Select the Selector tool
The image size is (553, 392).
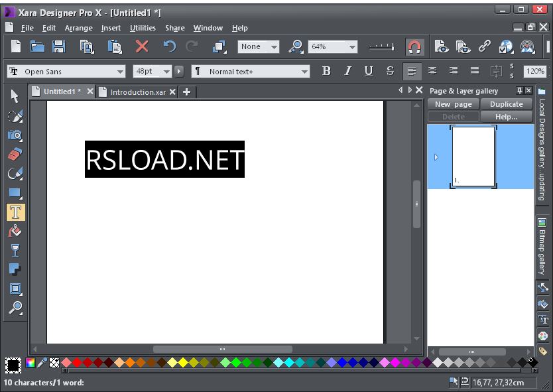pos(15,96)
